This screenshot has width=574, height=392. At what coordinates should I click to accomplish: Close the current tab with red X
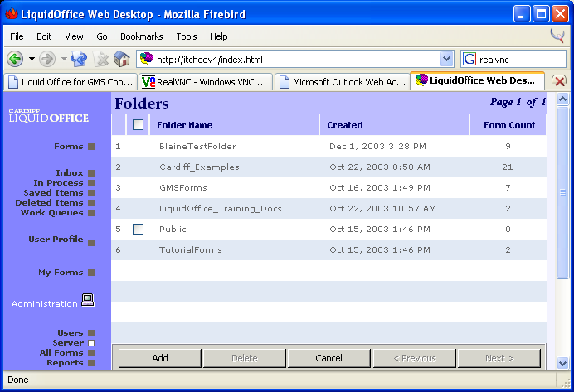pos(559,81)
